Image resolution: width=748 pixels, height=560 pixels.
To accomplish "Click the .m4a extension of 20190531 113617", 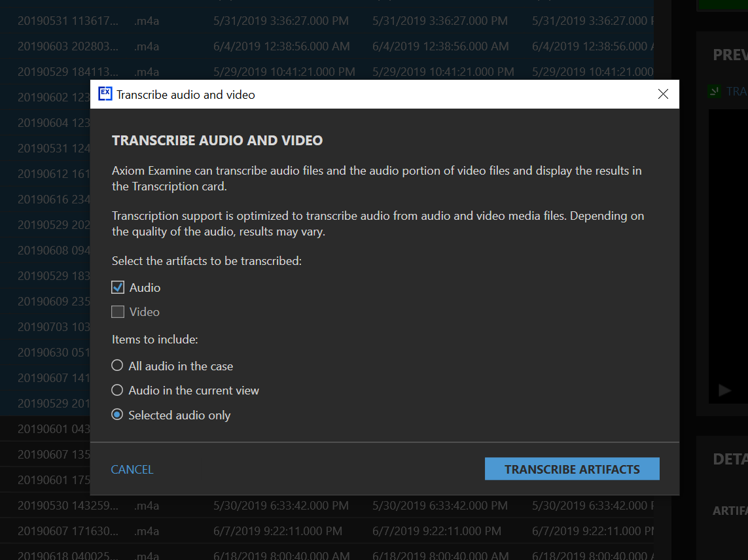I will click(147, 21).
